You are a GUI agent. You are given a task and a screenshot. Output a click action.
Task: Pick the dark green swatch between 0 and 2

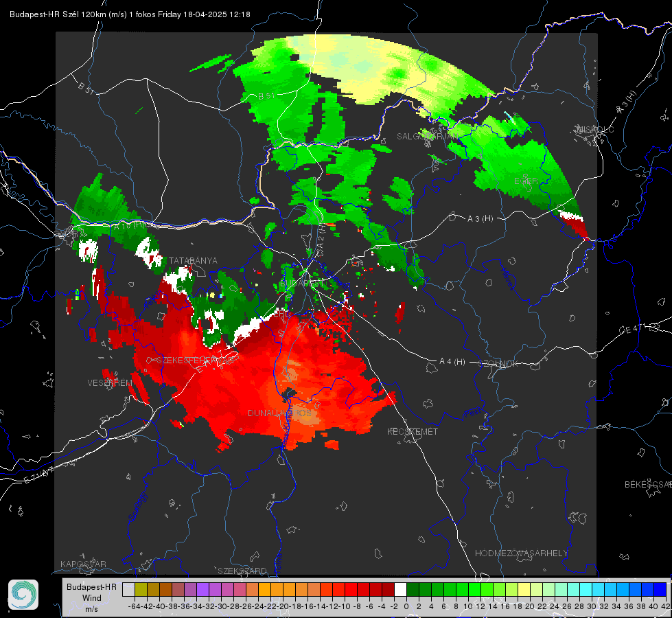pyautogui.click(x=413, y=590)
